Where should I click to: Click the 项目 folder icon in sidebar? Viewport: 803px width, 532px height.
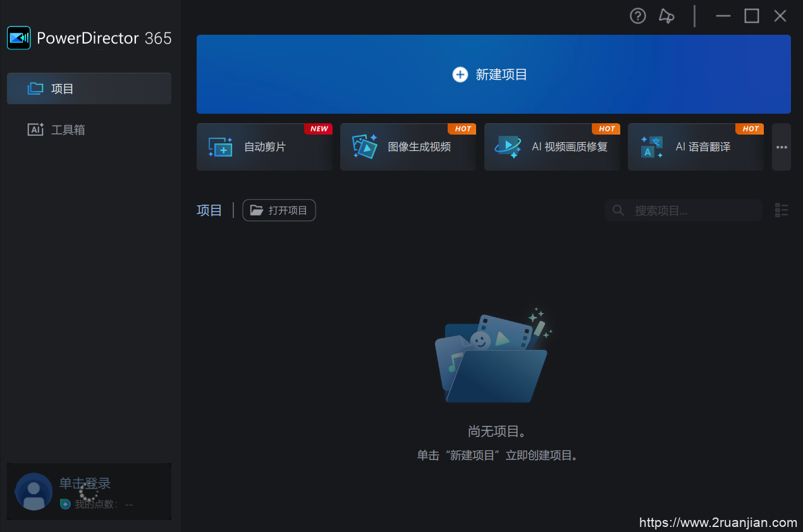[35, 88]
